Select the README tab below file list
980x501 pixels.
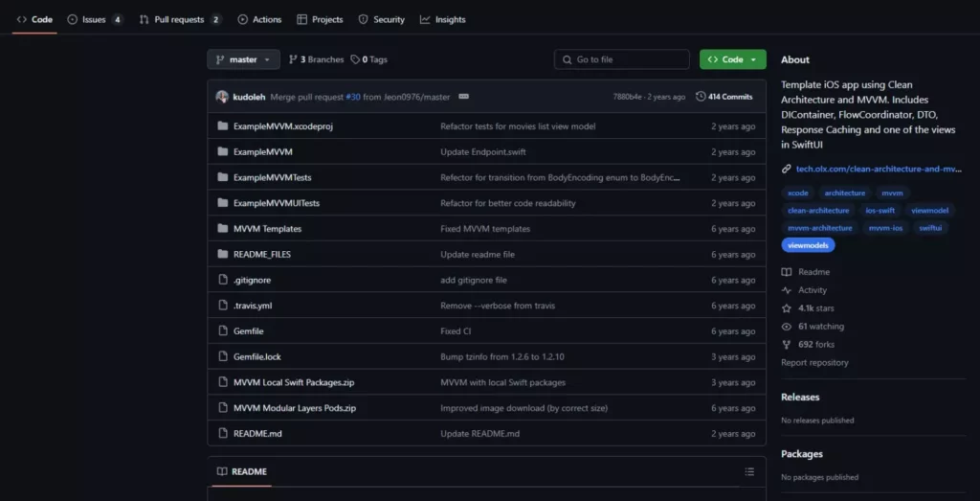(x=242, y=471)
